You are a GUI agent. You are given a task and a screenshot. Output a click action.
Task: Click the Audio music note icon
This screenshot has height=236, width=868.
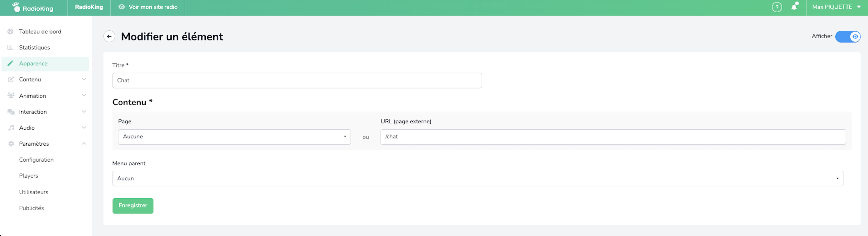[11, 128]
